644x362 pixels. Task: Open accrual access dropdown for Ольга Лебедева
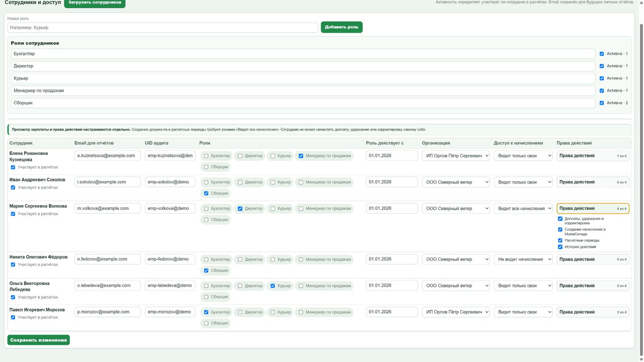point(523,286)
